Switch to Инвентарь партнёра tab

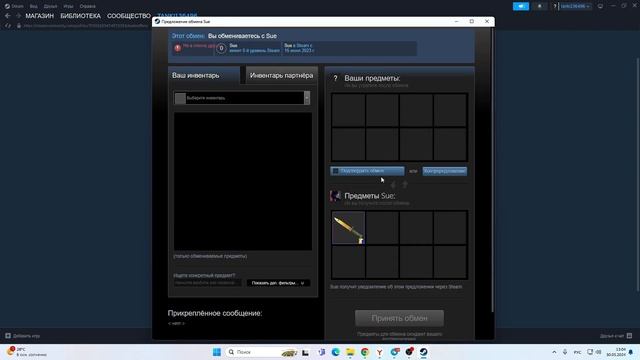[282, 76]
